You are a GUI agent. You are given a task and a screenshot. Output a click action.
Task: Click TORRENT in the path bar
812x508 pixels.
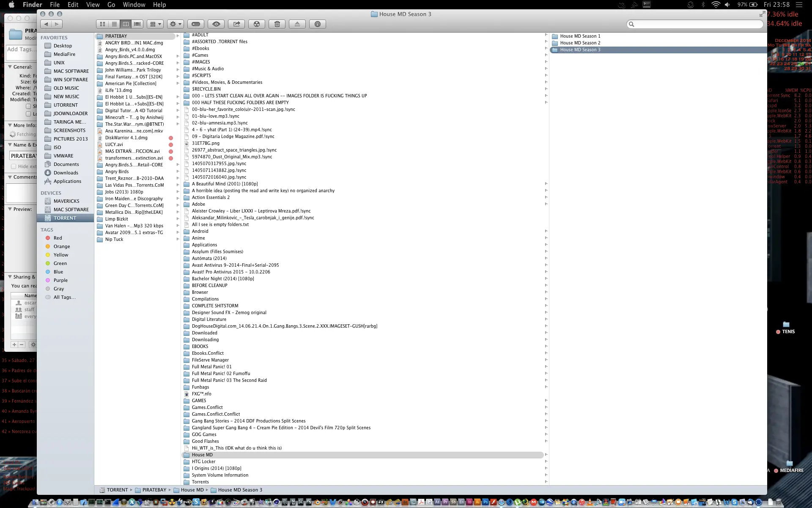[114, 490]
